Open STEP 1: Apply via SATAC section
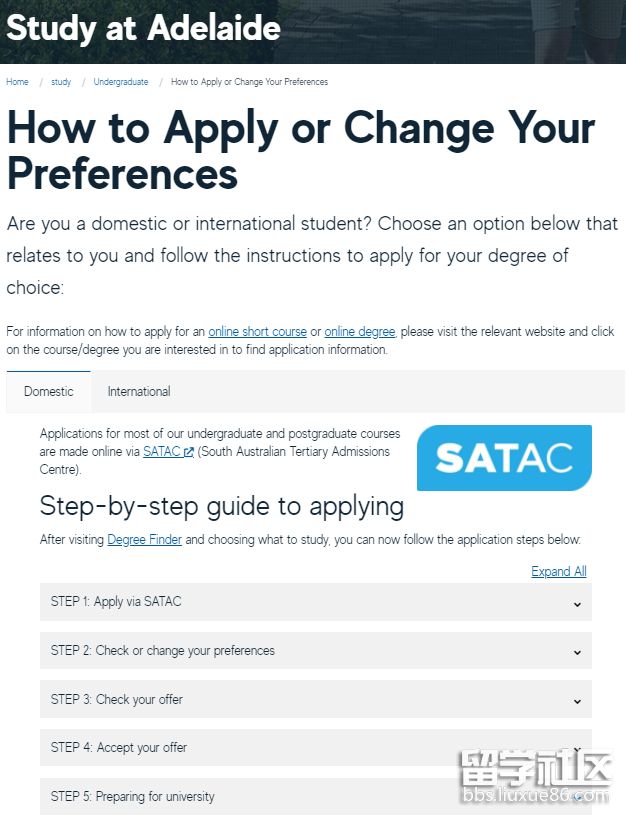Viewport: 626px width, 817px height. [x=116, y=602]
